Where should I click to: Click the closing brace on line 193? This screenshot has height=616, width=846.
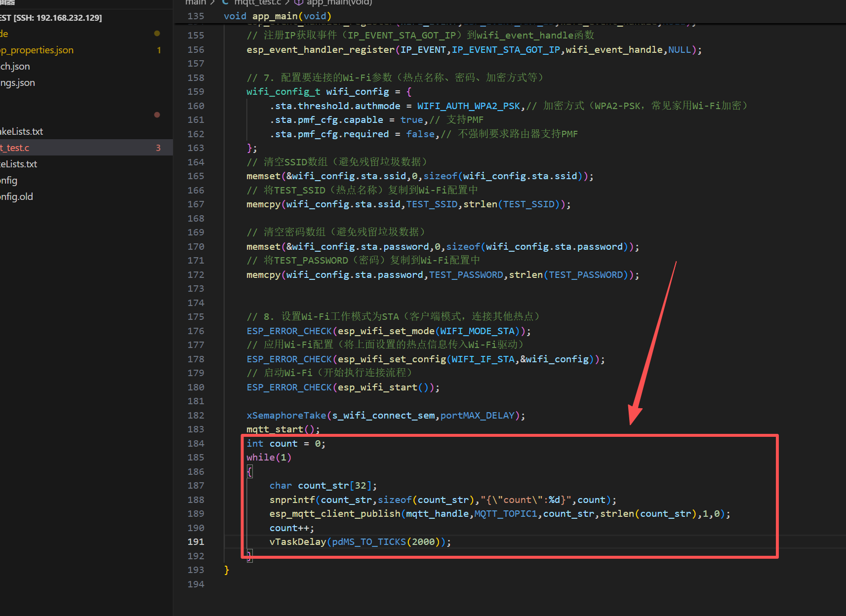(227, 570)
